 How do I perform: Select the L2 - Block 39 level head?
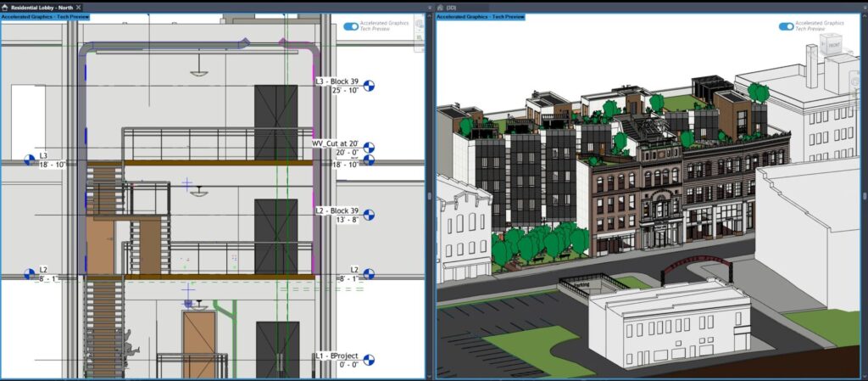click(x=369, y=215)
